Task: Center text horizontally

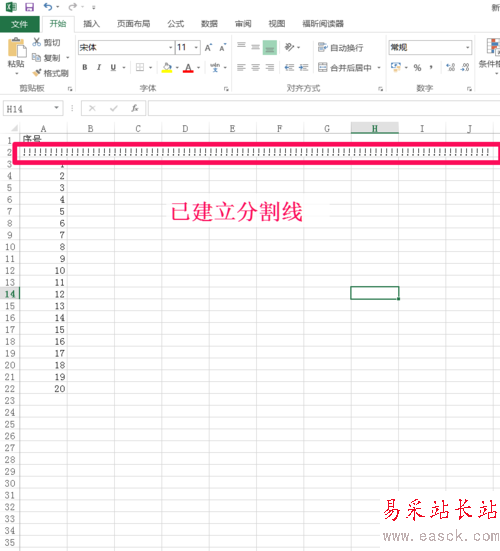Action: (255, 67)
